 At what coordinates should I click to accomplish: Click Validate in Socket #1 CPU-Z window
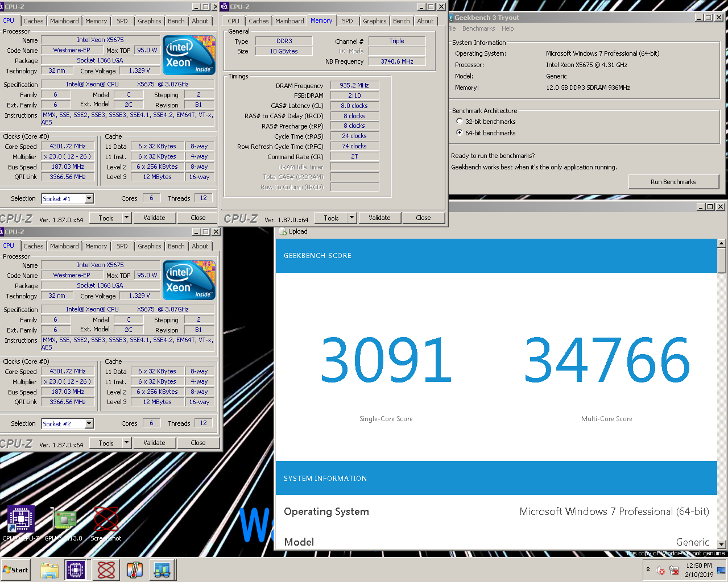[154, 218]
